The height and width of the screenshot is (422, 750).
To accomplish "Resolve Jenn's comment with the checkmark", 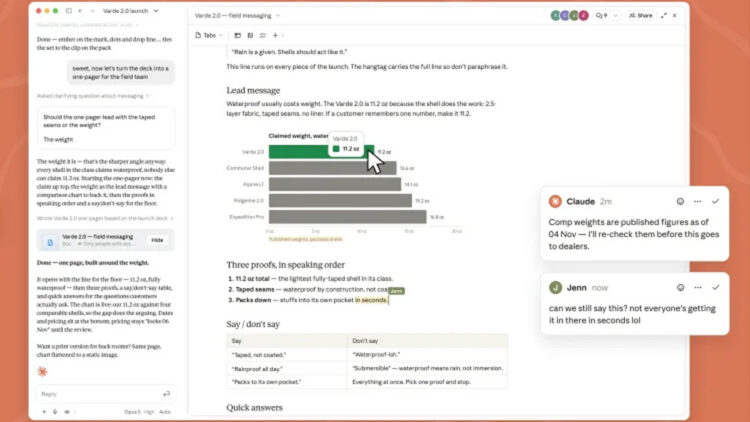I will 716,288.
